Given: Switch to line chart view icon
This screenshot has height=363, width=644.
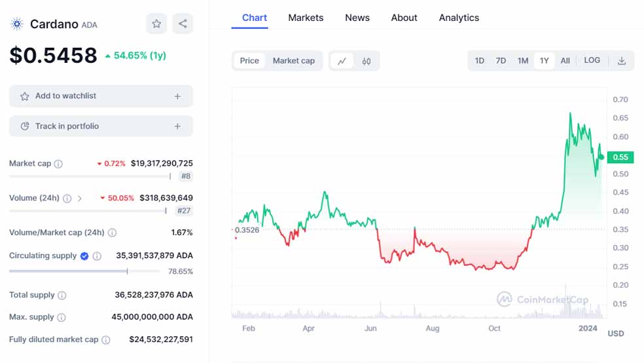Looking at the screenshot, I should [x=342, y=61].
